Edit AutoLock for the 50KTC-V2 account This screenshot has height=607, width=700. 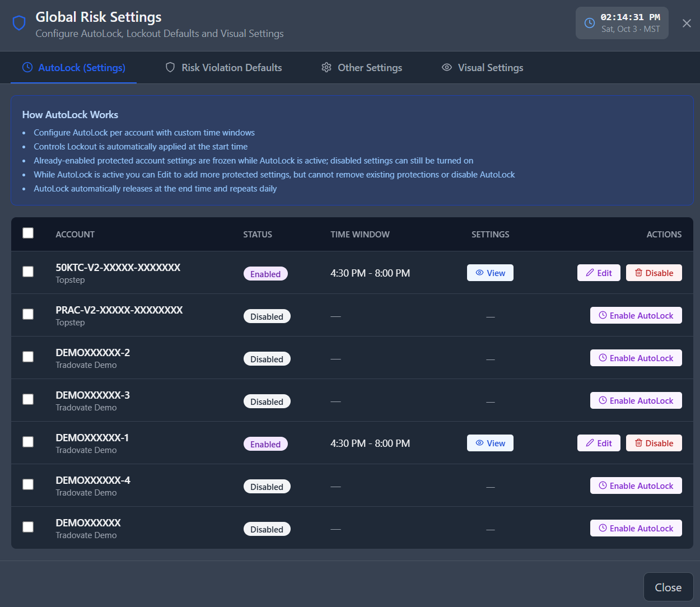599,273
